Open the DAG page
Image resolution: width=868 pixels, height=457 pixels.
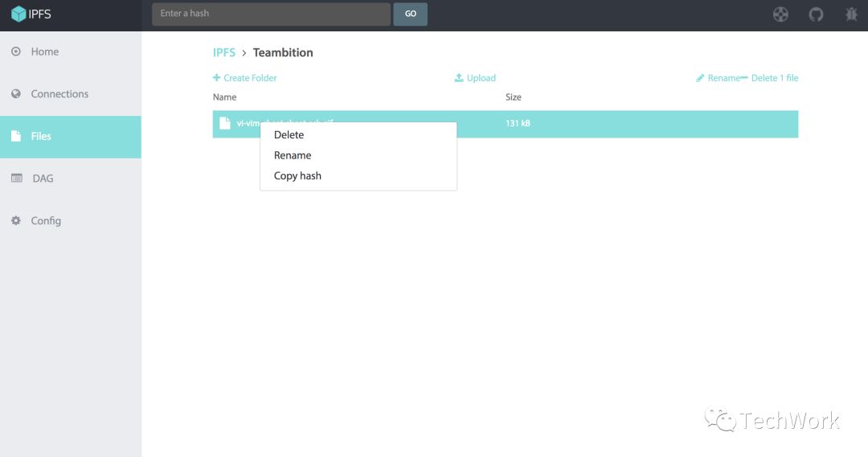(x=71, y=179)
